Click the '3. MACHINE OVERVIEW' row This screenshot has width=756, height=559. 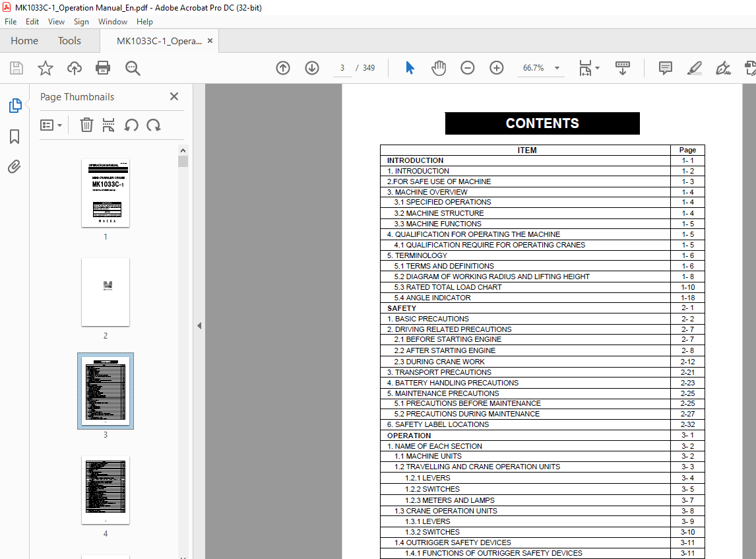[542, 192]
